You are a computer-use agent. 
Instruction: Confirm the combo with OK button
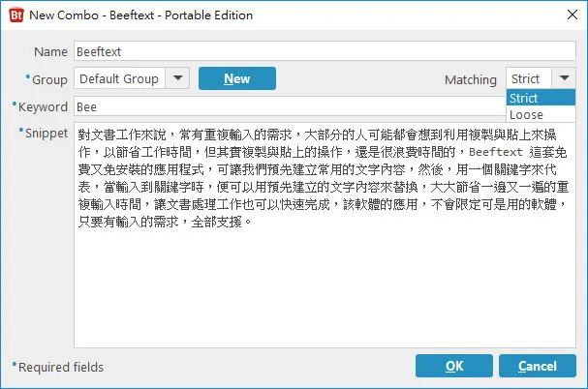454,366
